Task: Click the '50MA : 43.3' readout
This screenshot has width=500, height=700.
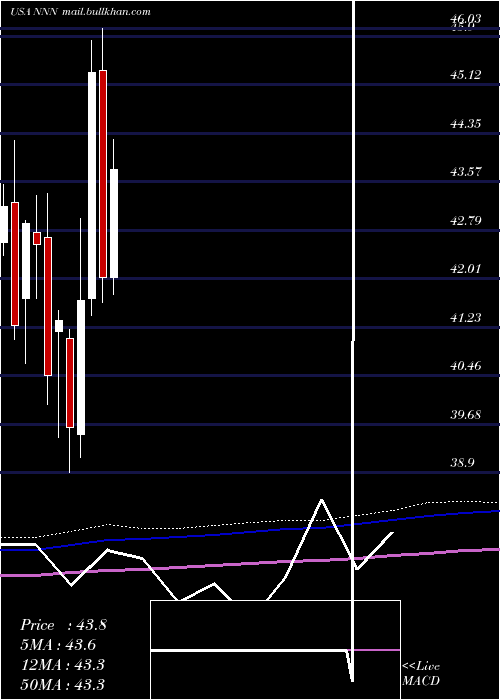Action: point(62,684)
